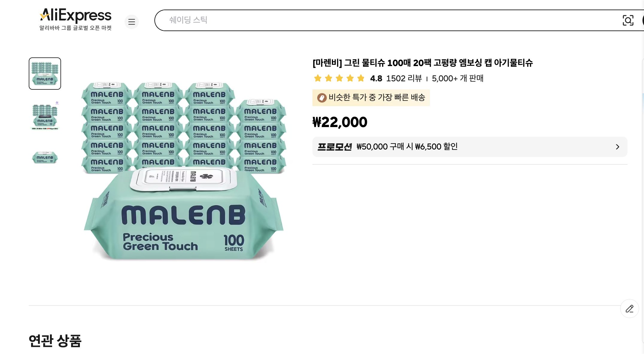The width and height of the screenshot is (644, 354).
Task: Open the hamburger category menu
Action: tap(132, 22)
